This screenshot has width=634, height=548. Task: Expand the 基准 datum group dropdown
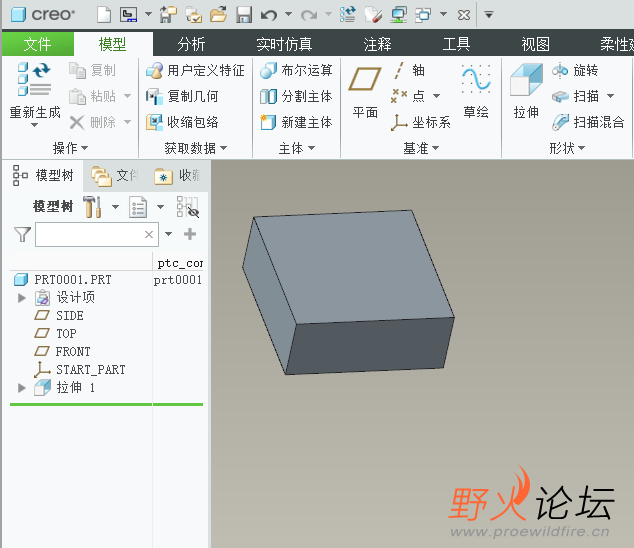coord(421,148)
